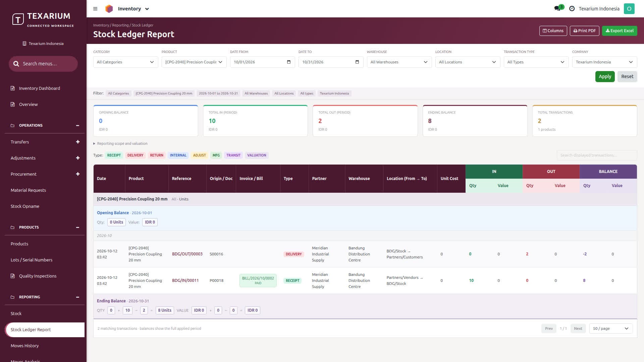This screenshot has width=644, height=362.
Task: Click the Apply filters button
Action: 605,76
